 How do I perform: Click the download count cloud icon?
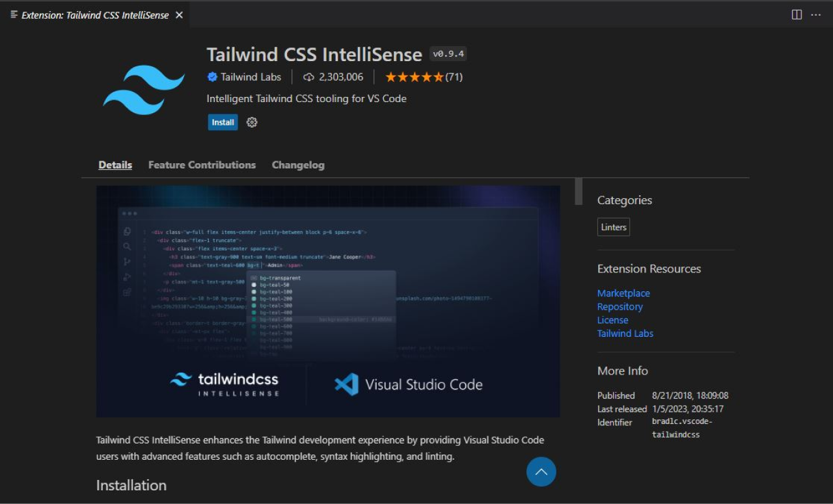click(x=308, y=77)
